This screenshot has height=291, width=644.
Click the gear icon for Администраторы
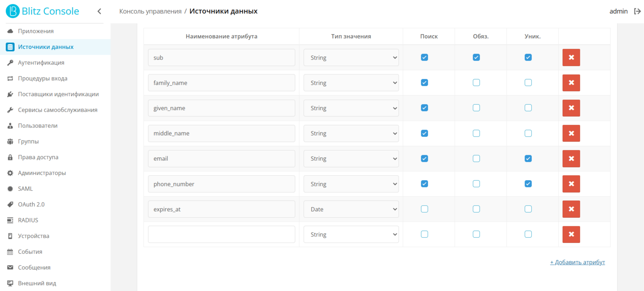click(10, 173)
